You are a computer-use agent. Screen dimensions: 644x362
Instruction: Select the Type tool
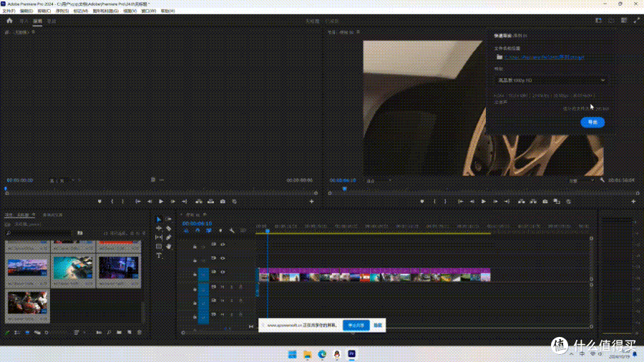[159, 255]
